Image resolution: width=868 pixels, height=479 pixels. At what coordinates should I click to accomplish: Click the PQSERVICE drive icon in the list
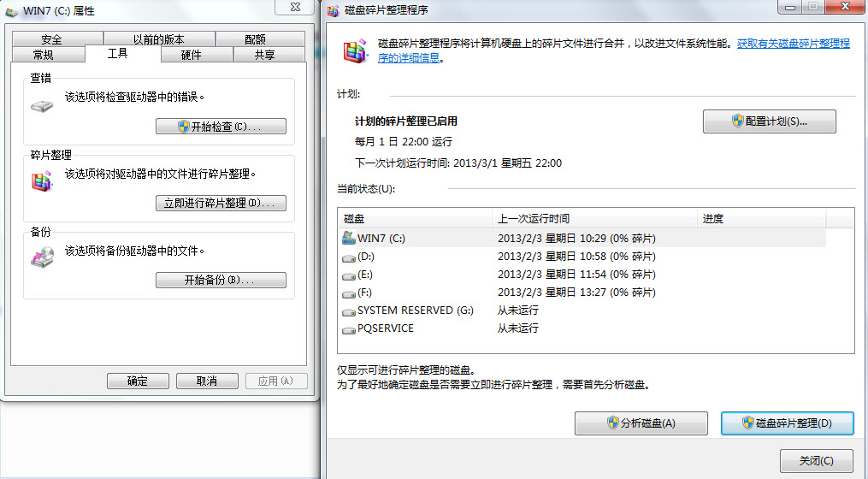click(x=349, y=329)
